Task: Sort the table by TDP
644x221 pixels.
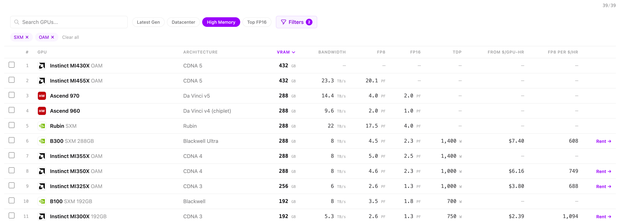Action: pos(457,52)
